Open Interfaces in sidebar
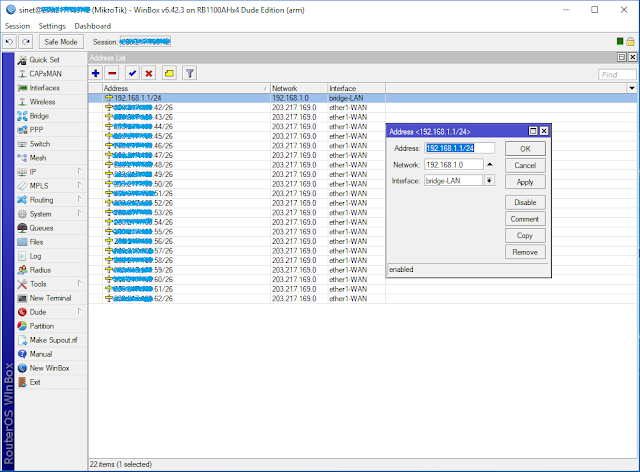640x472 pixels. (51, 88)
